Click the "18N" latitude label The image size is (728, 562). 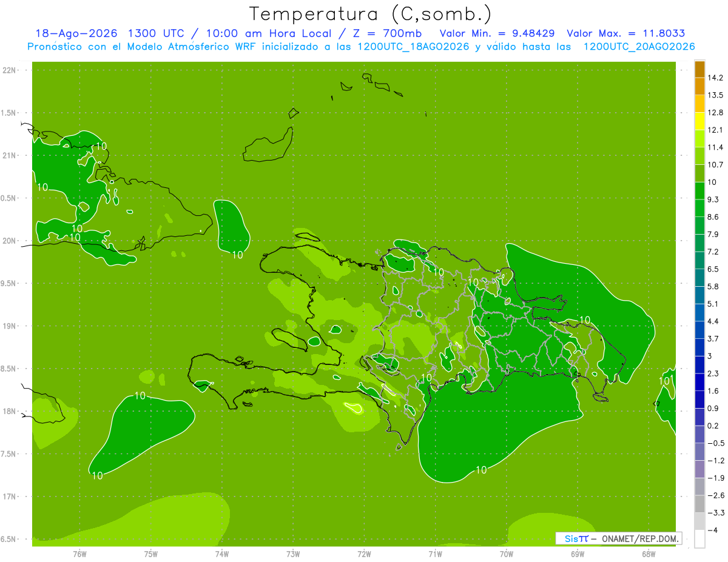pos(10,411)
